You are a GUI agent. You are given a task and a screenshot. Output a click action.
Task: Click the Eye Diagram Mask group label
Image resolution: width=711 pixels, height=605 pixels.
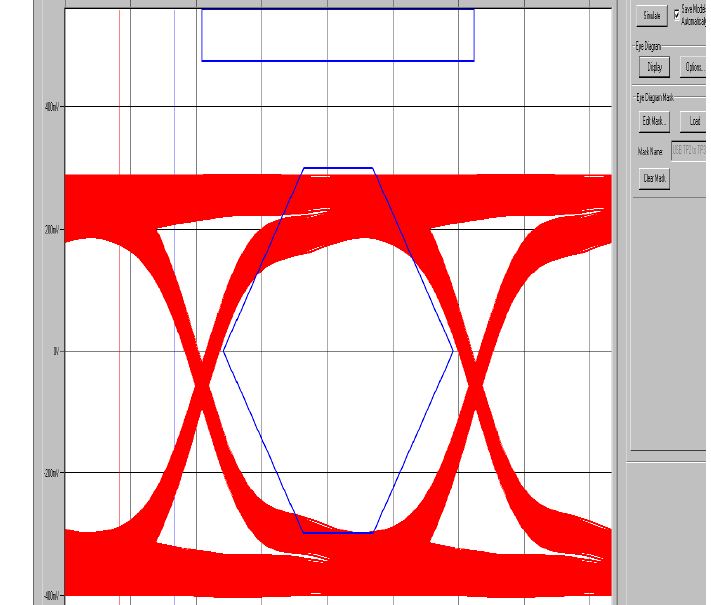coord(655,97)
